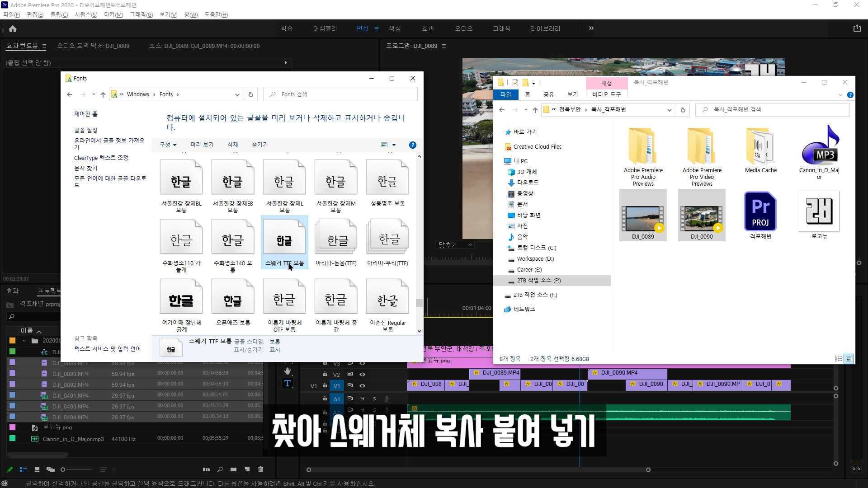Click the project panel trash icon
Viewport: 868px width, 488px height.
tap(260, 469)
